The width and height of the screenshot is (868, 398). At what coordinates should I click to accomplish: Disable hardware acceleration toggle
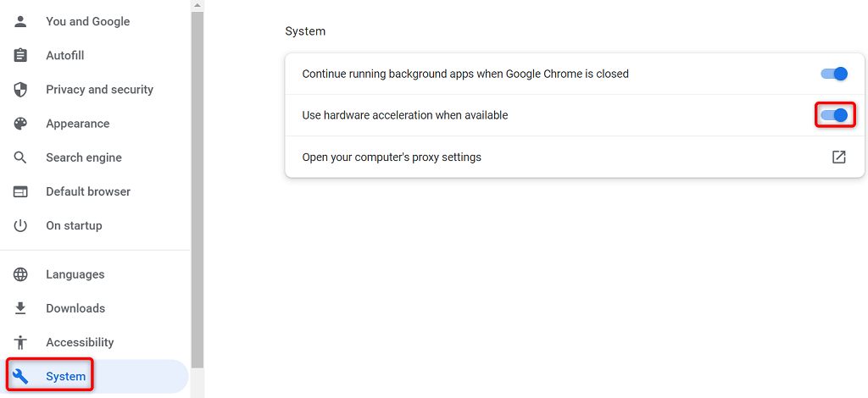835,115
